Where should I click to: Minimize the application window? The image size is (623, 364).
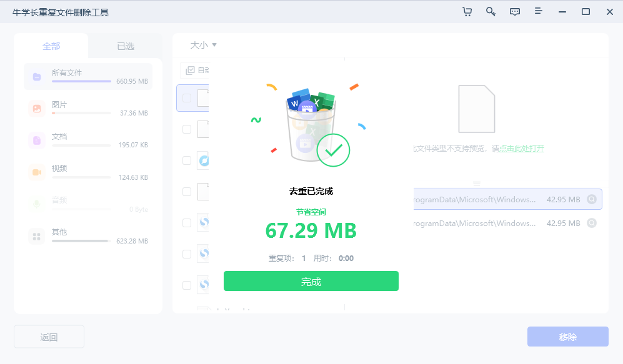click(x=562, y=12)
